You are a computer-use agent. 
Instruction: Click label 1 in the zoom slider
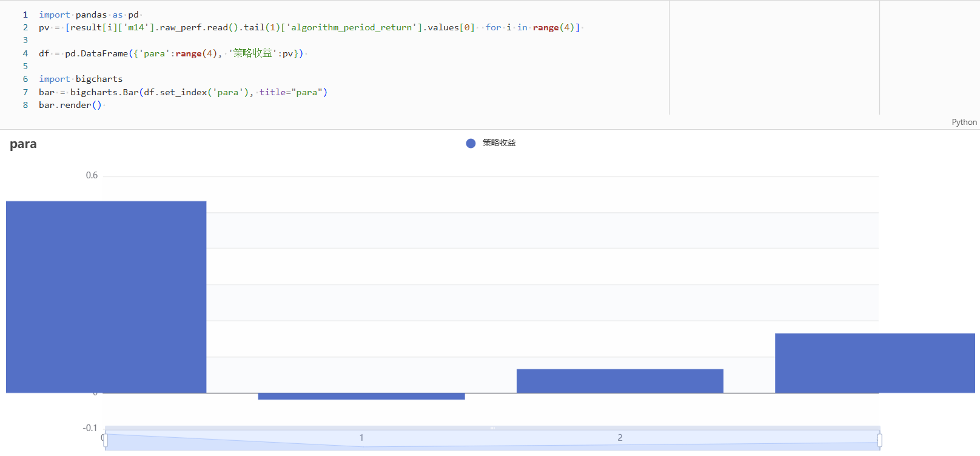coord(361,438)
